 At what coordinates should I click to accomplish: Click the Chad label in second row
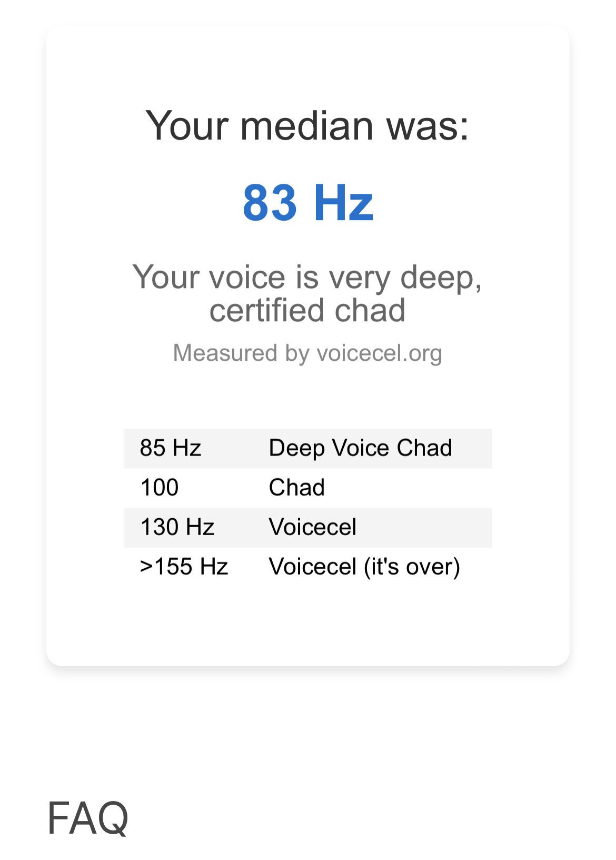[297, 488]
